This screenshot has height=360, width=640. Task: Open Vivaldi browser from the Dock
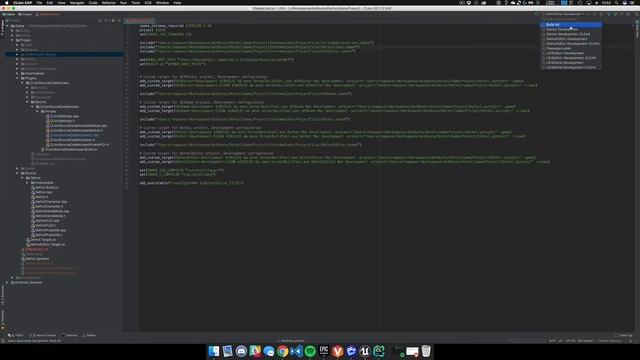(x=338, y=351)
